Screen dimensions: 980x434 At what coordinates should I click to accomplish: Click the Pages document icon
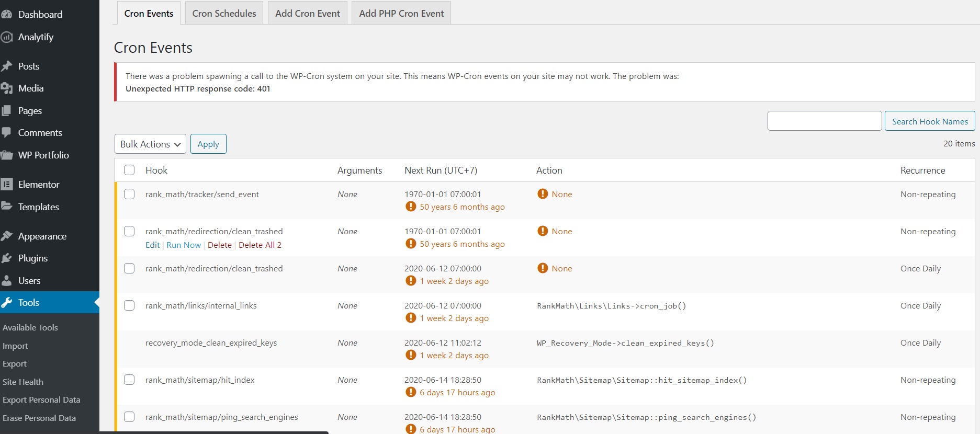6,111
